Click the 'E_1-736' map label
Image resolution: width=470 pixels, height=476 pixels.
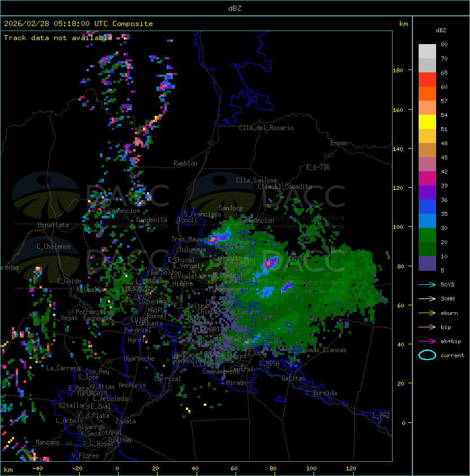(318, 167)
